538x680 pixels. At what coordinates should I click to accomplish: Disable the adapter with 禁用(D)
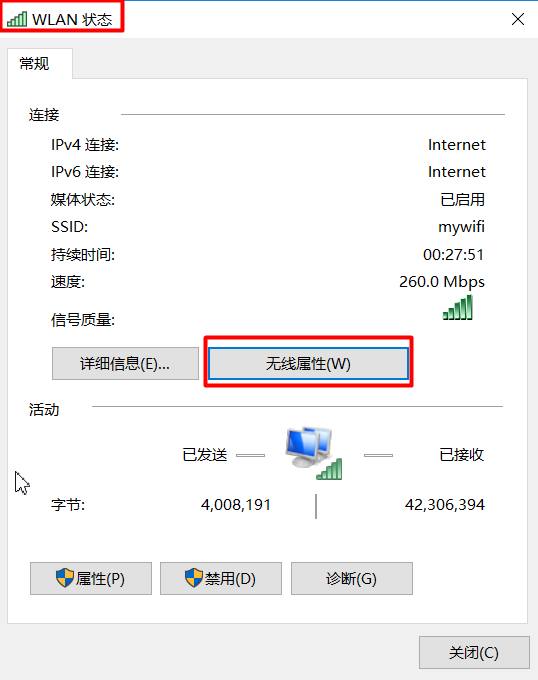pyautogui.click(x=221, y=579)
